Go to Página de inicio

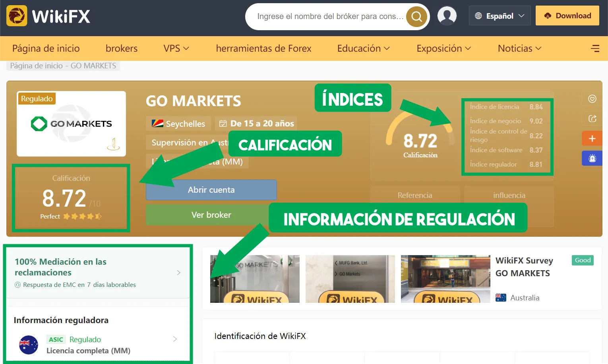tap(46, 48)
